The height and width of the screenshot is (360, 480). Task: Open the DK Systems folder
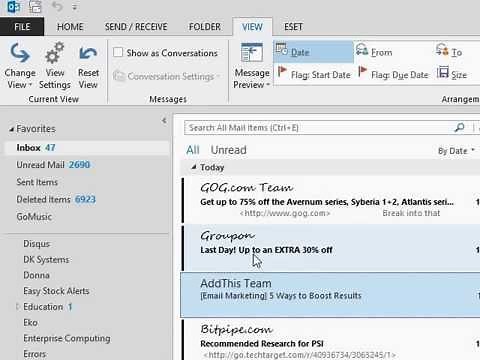(x=46, y=259)
